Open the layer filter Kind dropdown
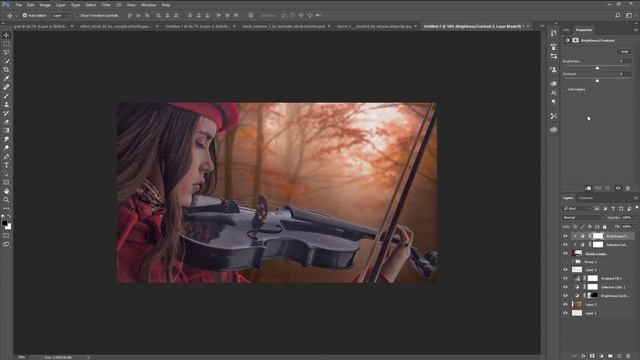Screen dimensions: 640x360 coord(577,209)
